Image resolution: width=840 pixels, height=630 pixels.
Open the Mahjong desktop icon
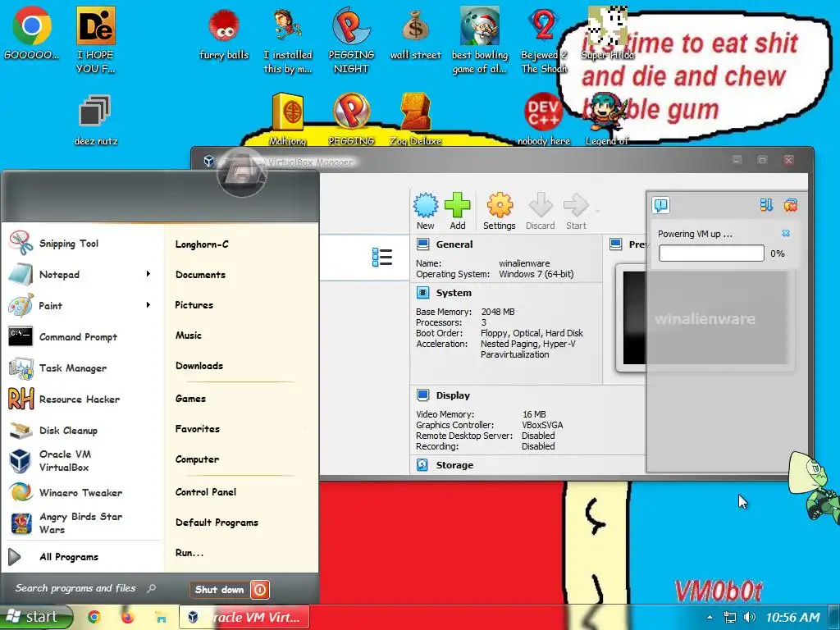[x=288, y=119]
